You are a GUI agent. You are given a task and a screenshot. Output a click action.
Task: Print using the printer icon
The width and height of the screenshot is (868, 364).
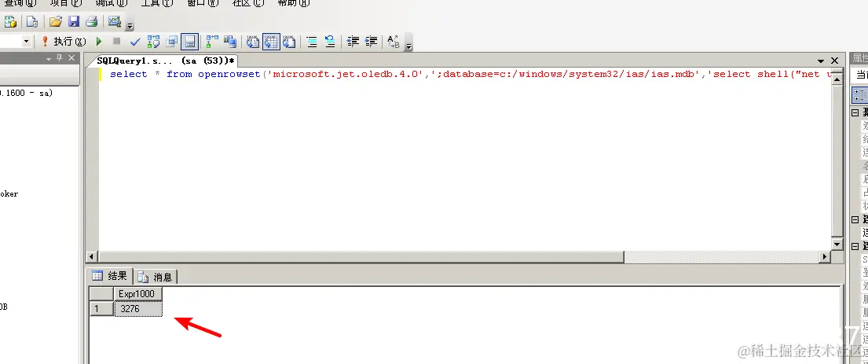coord(92,21)
